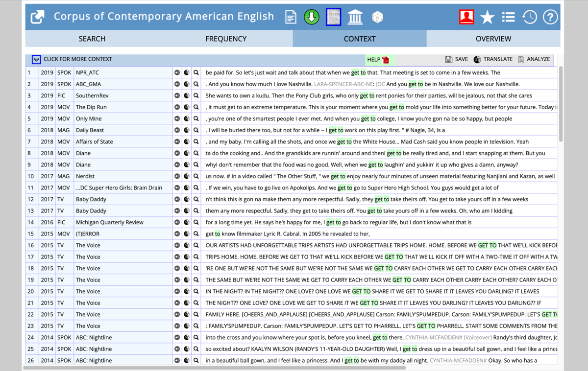Click translate globe in Michigan Quarterly Review row
Screen dimensions: 588x371
pos(187,222)
